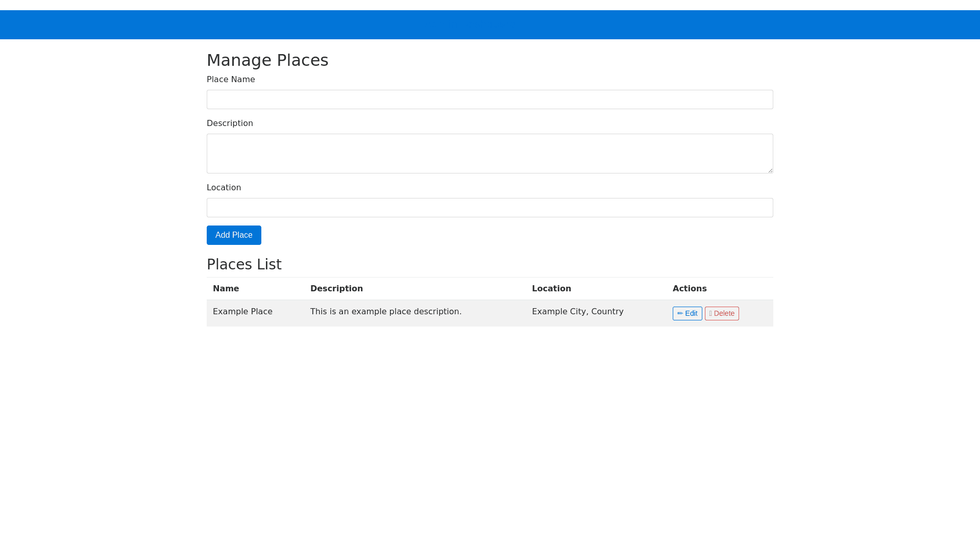980x551 pixels.
Task: Click the pencil Edit button for Example Place
Action: click(x=687, y=313)
